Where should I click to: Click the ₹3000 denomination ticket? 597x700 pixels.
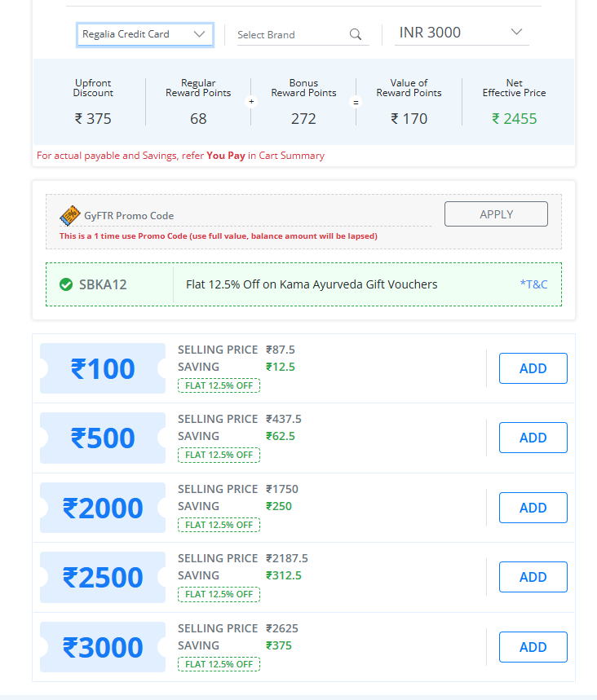click(103, 647)
